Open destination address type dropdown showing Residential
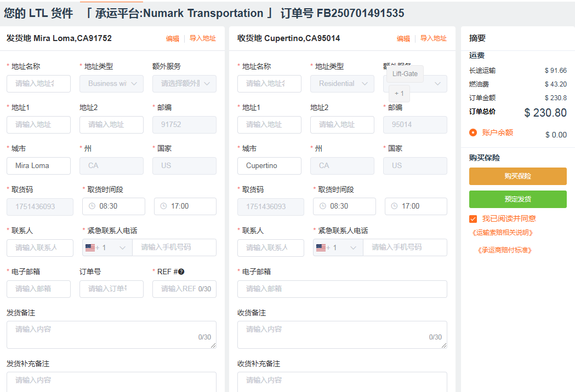Viewport: 575px width, 392px height. pyautogui.click(x=342, y=84)
